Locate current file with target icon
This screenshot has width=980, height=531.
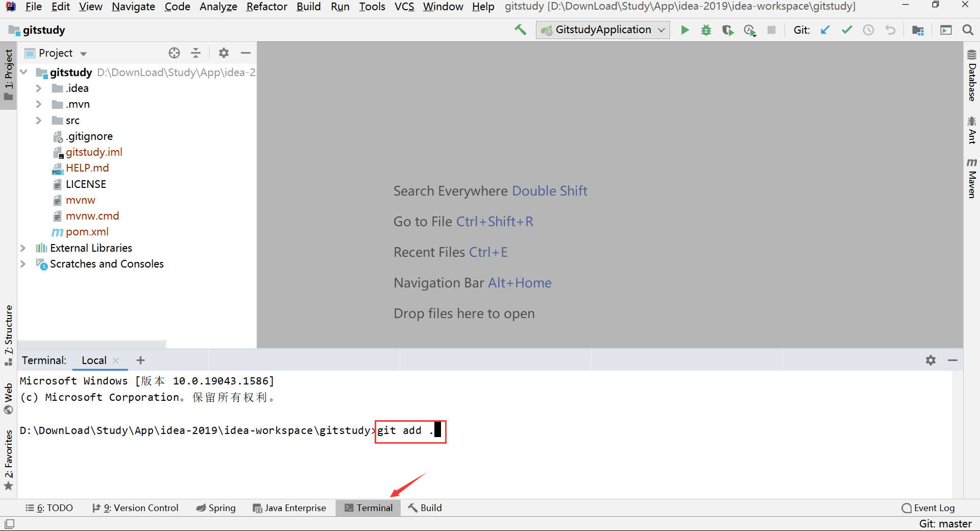(174, 53)
